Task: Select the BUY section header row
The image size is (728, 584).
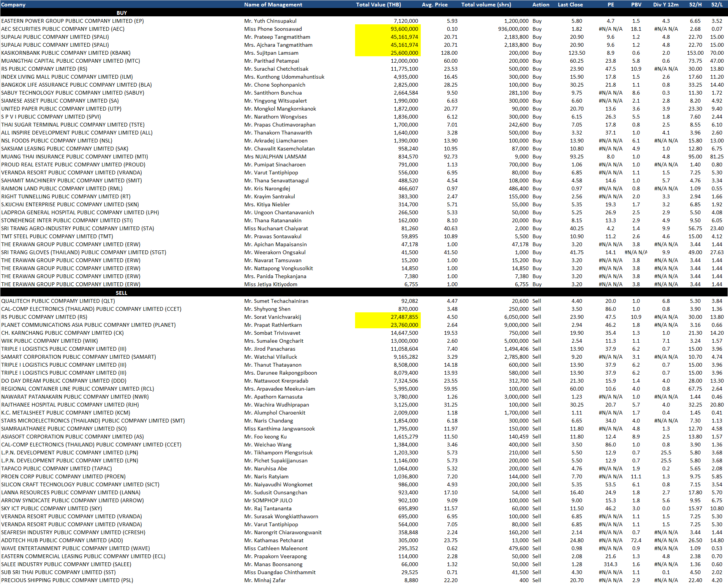Action: click(122, 13)
